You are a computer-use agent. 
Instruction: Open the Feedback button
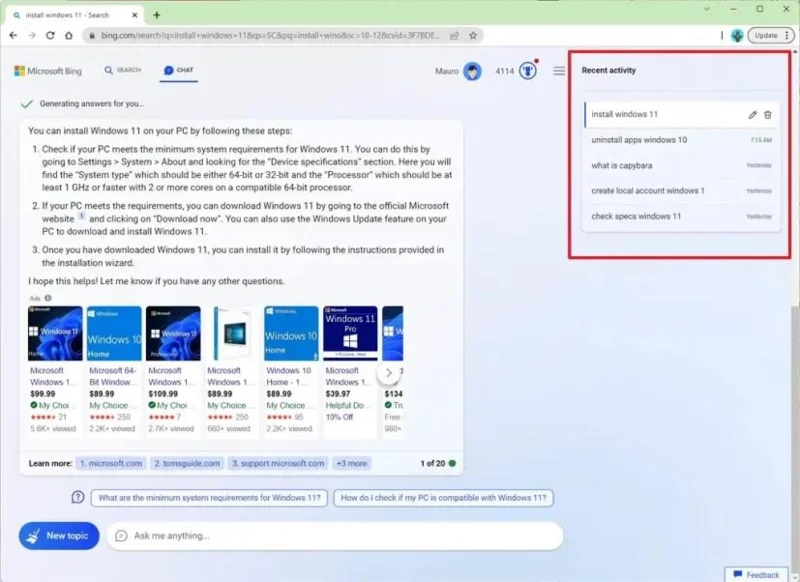click(756, 575)
